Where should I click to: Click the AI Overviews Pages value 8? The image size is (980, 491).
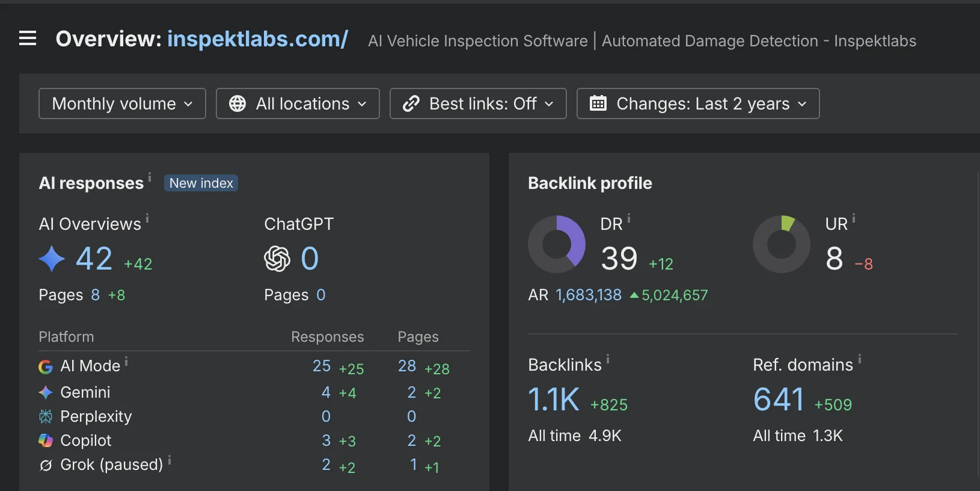point(95,295)
